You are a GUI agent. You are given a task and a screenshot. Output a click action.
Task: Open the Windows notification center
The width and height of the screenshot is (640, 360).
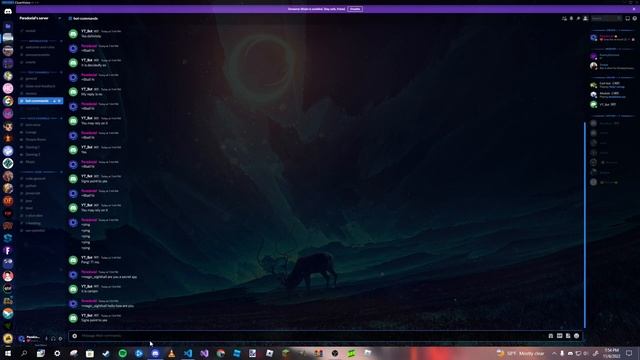click(x=629, y=353)
